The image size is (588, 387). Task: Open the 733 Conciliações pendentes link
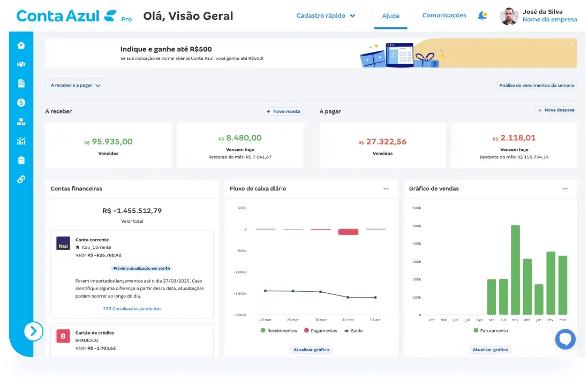(x=132, y=308)
